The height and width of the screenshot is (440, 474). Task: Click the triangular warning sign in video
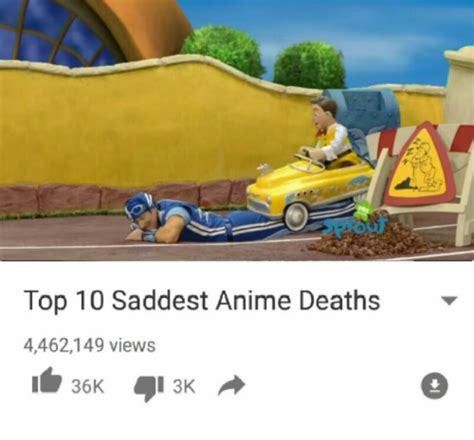click(420, 164)
